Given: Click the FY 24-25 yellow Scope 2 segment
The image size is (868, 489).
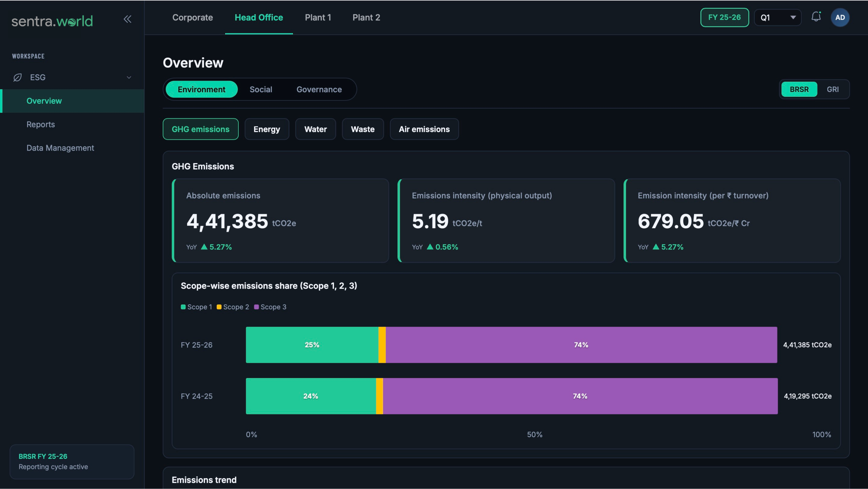Looking at the screenshot, I should tap(379, 396).
